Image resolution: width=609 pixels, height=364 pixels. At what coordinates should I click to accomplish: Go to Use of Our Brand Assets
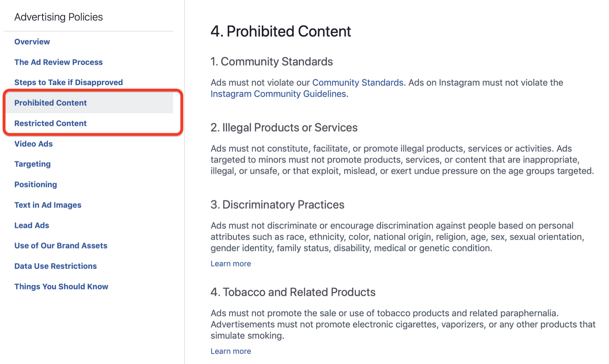click(x=61, y=246)
